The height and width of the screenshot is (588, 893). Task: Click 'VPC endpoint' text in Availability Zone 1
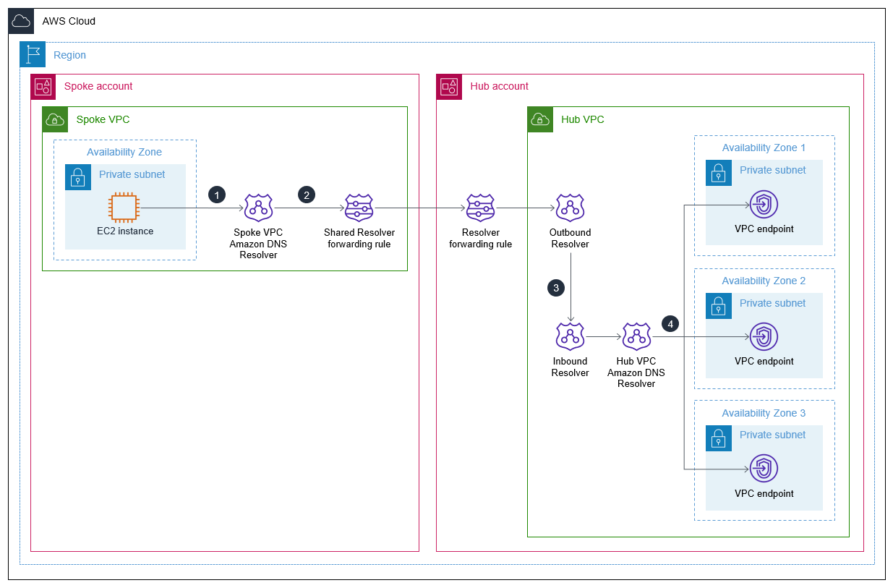764,229
